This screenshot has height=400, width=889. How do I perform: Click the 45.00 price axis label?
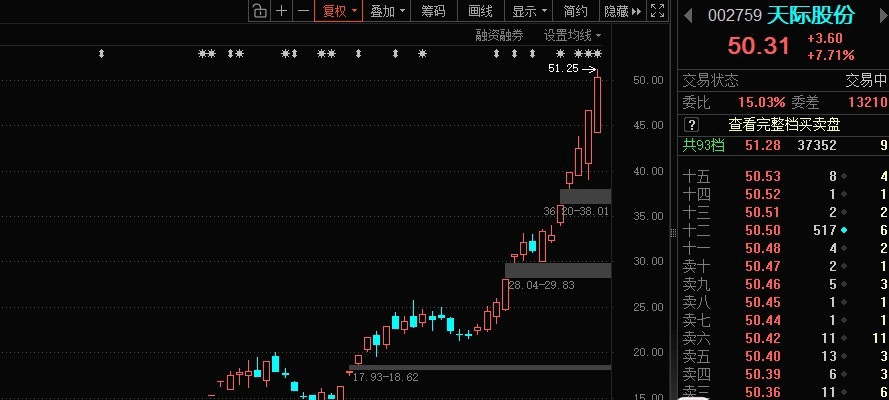[x=648, y=125]
